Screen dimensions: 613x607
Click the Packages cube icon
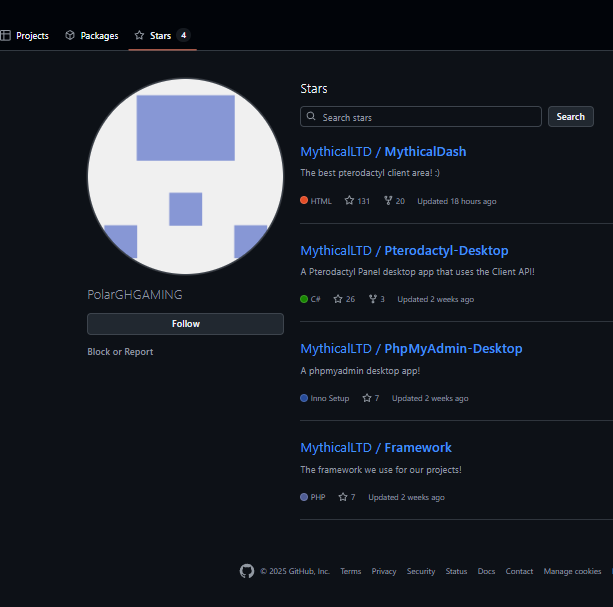point(70,35)
